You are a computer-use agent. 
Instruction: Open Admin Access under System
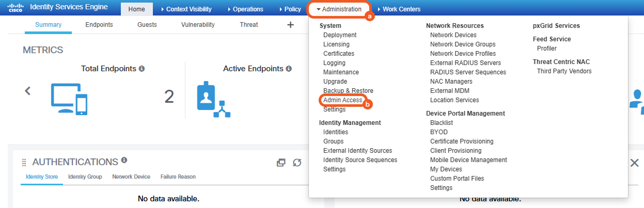(343, 100)
